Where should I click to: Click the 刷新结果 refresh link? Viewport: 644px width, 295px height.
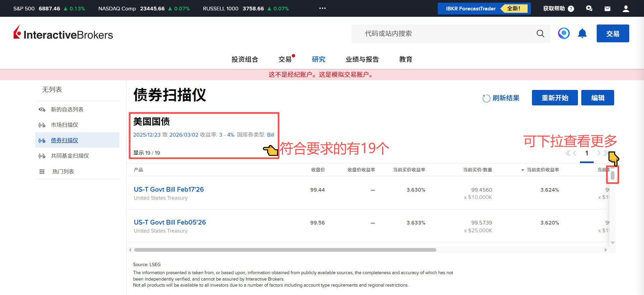coord(501,98)
